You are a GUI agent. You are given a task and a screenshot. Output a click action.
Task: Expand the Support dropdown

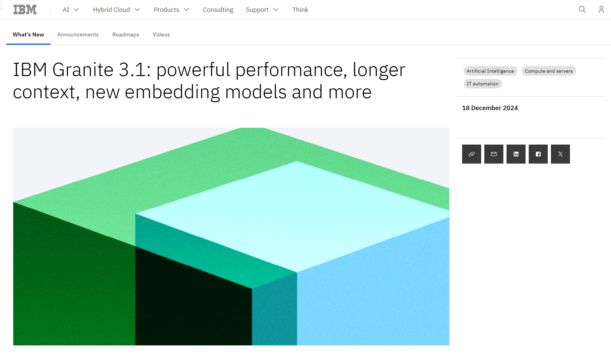(x=262, y=10)
